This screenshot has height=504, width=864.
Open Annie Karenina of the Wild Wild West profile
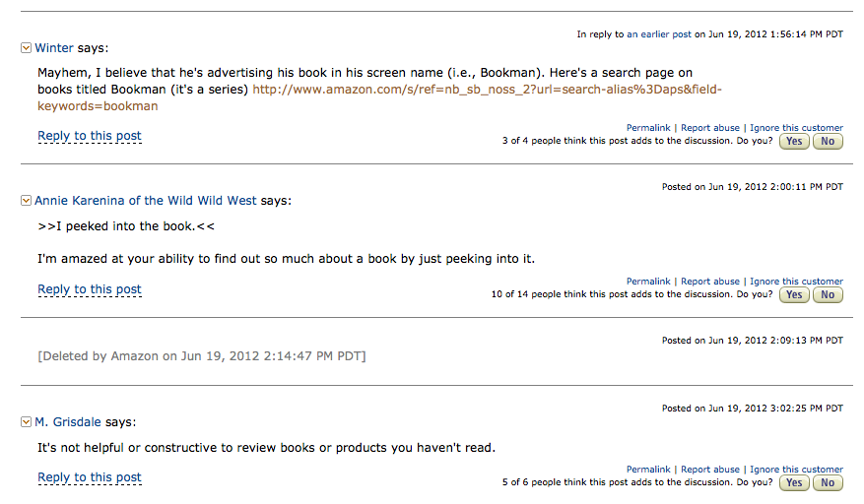[x=146, y=201]
